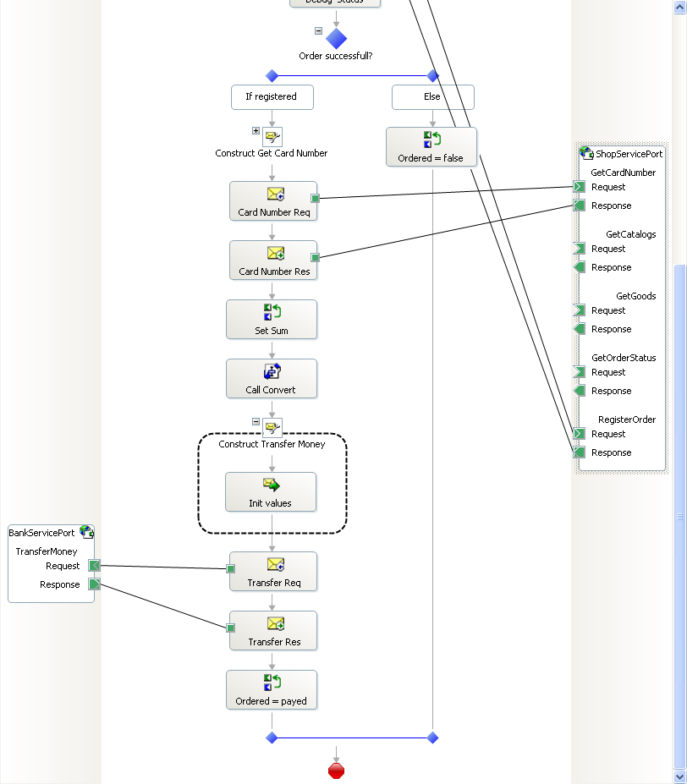The image size is (687, 784).
Task: Click TransferMoney Request port connector
Action: (95, 566)
